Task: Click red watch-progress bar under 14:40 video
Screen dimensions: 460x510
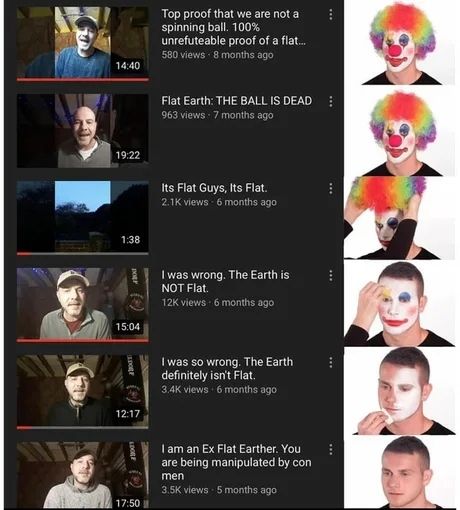Action: [x=83, y=80]
